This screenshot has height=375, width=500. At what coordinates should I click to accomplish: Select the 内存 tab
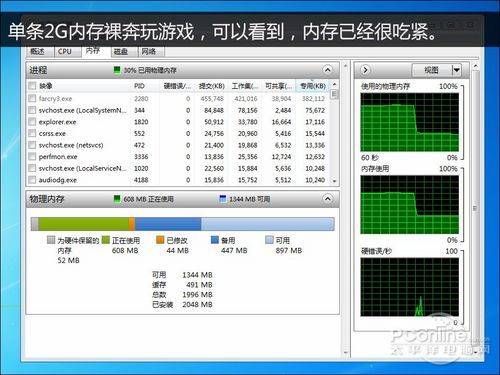96,51
